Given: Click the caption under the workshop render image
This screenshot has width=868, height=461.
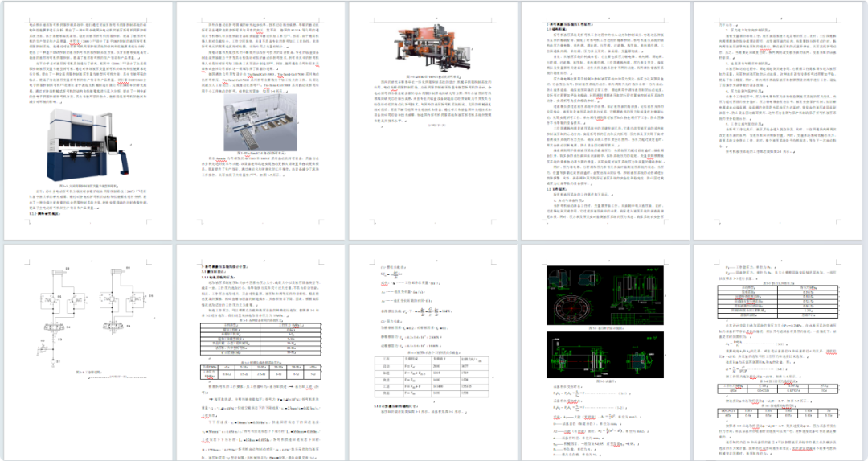Looking at the screenshot, I should coord(260,154).
